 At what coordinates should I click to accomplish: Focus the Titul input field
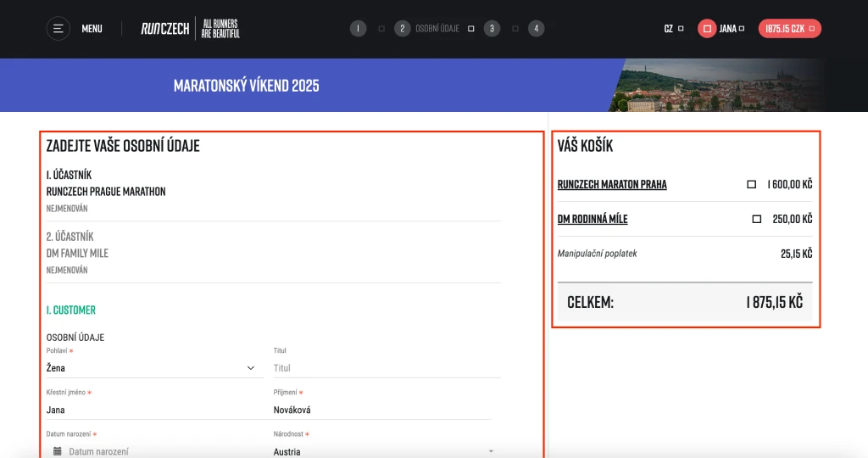[387, 368]
